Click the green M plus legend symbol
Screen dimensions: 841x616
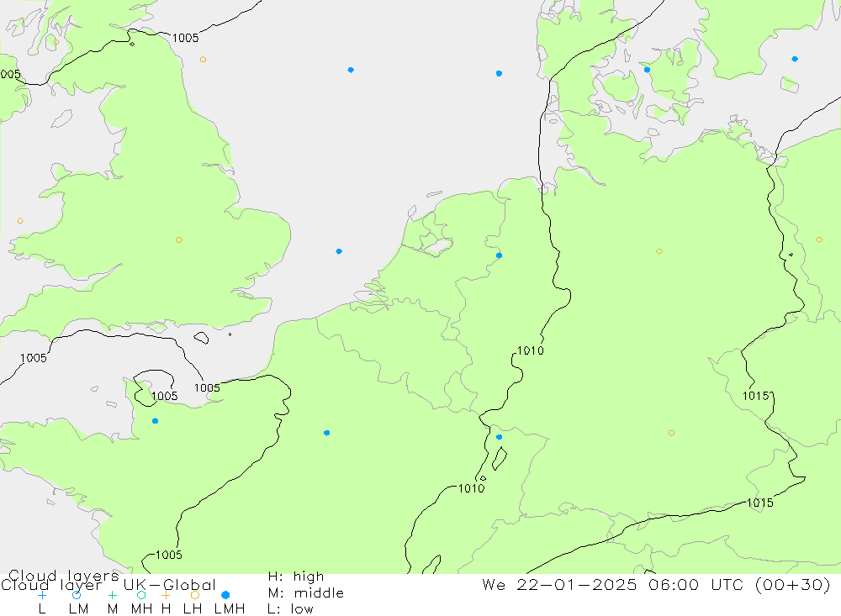(112, 595)
